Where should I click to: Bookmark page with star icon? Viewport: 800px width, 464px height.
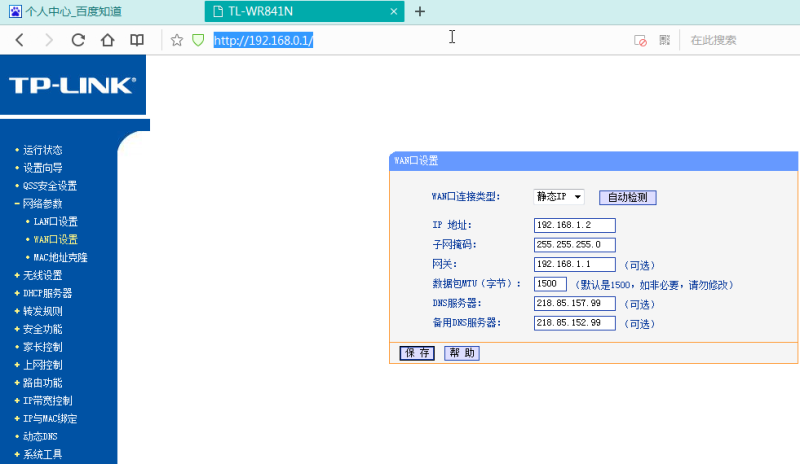(x=177, y=40)
